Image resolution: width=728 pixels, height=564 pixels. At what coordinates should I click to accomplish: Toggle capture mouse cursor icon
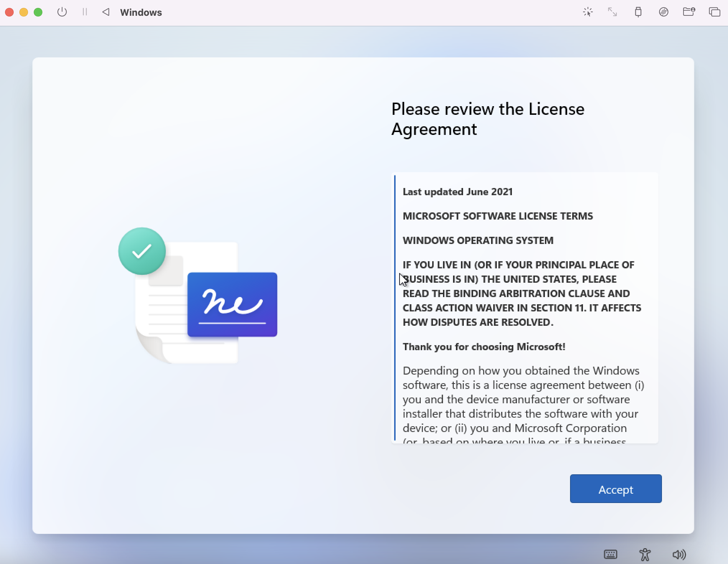(588, 12)
